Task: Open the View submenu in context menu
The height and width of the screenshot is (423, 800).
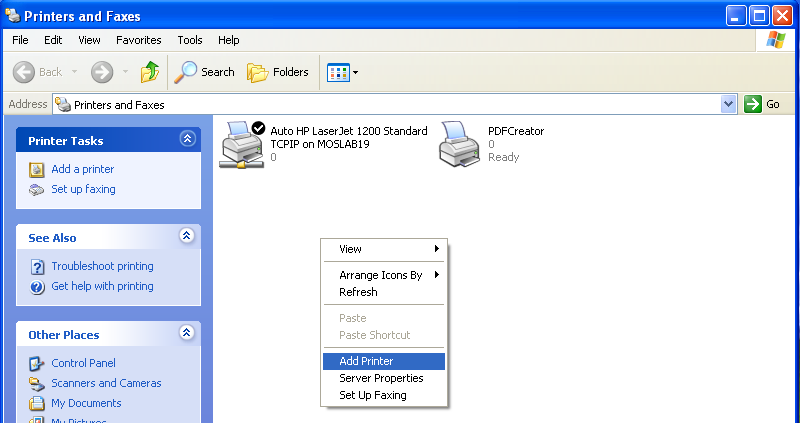Action: pyautogui.click(x=384, y=249)
